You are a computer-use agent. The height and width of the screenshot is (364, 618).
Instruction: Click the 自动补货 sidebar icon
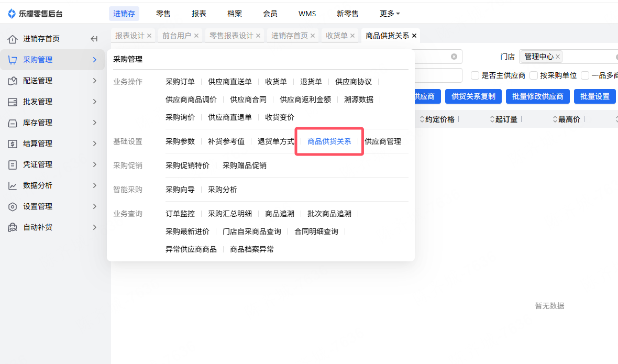click(13, 227)
